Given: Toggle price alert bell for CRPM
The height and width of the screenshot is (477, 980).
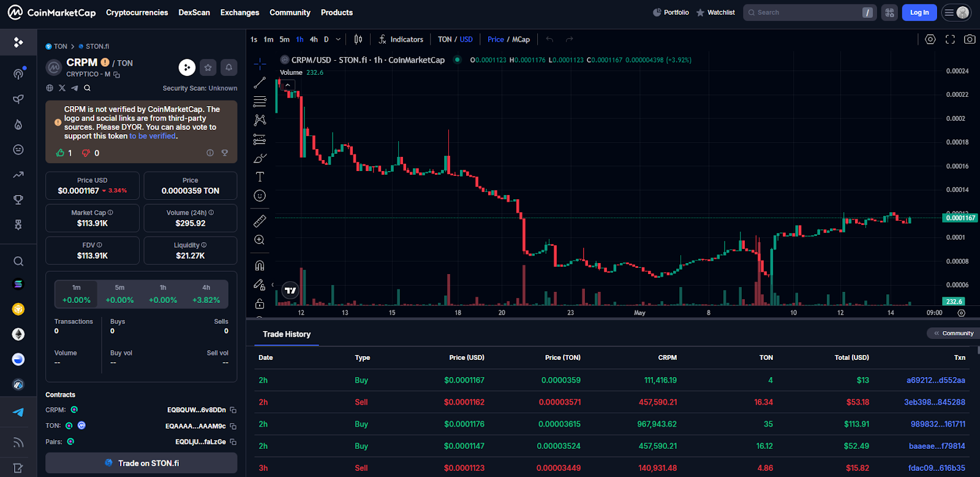Looking at the screenshot, I should click(x=228, y=67).
